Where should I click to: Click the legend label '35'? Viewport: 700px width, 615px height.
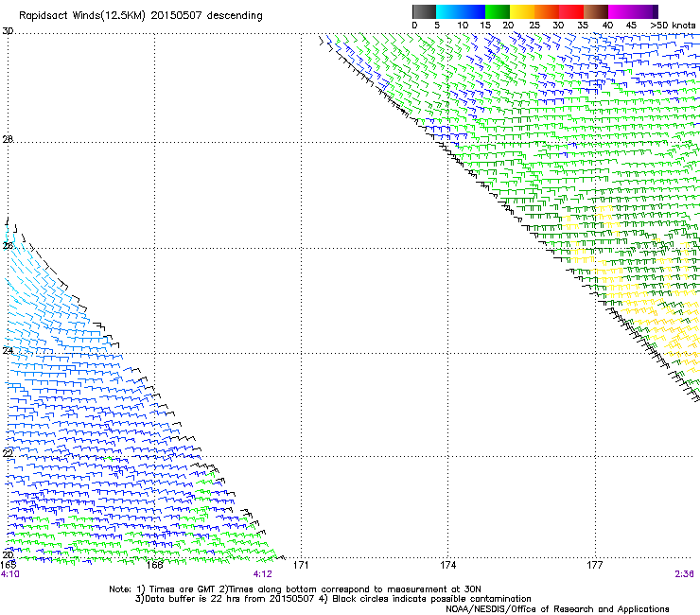click(583, 26)
